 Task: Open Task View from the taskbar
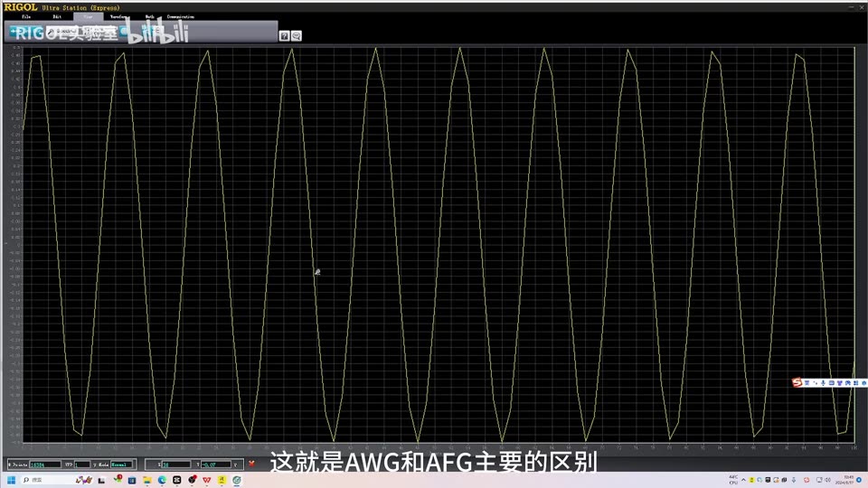101,480
